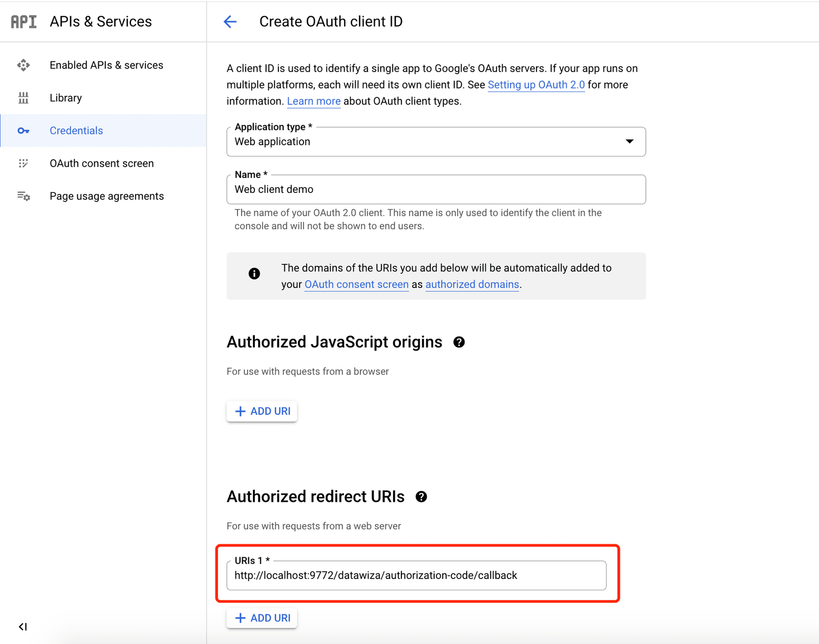This screenshot has width=819, height=644.
Task: Click the Authorized JavaScript origins heading
Action: 334,342
